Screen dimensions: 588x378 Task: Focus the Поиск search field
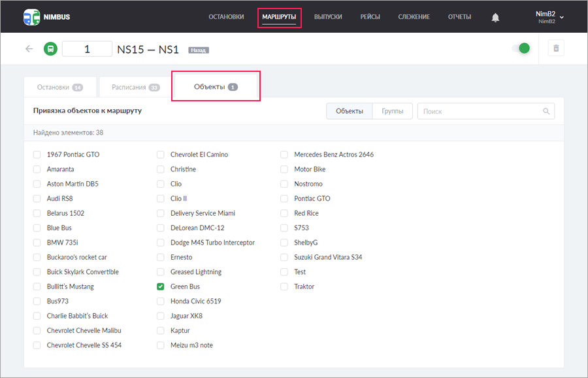[x=480, y=111]
